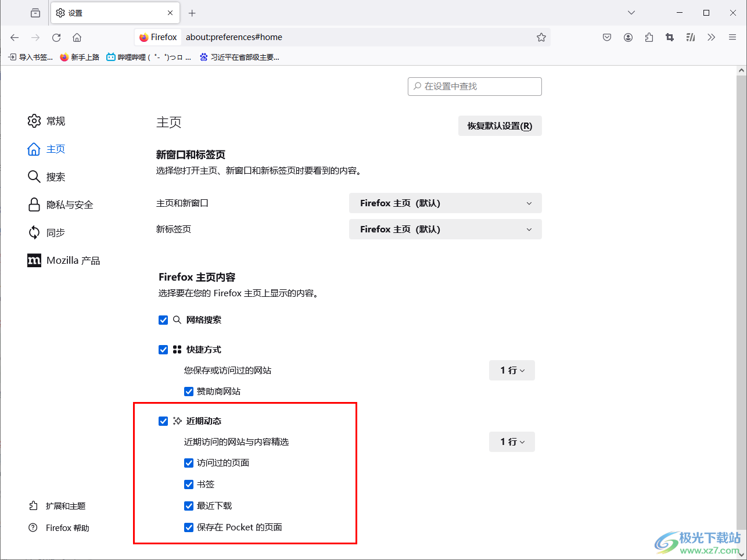Open the 主页 settings category
This screenshot has height=560, width=747.
pos(46,149)
